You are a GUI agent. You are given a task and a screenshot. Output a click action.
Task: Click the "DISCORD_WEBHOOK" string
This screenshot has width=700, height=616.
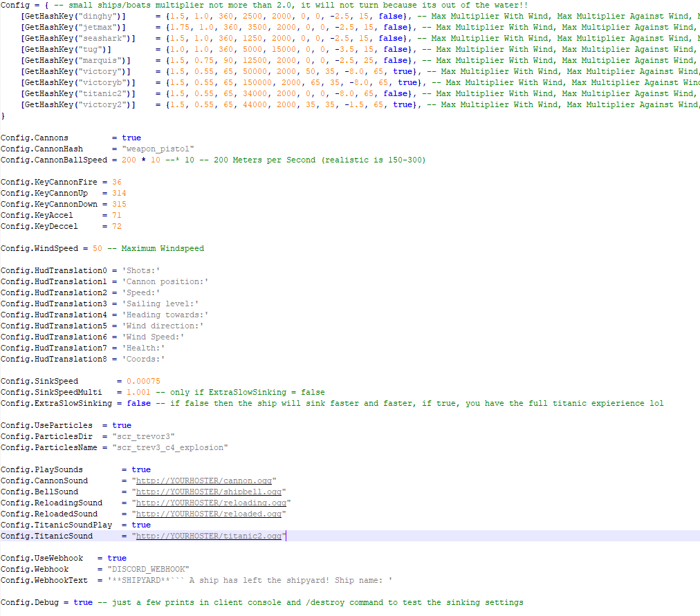(x=148, y=569)
